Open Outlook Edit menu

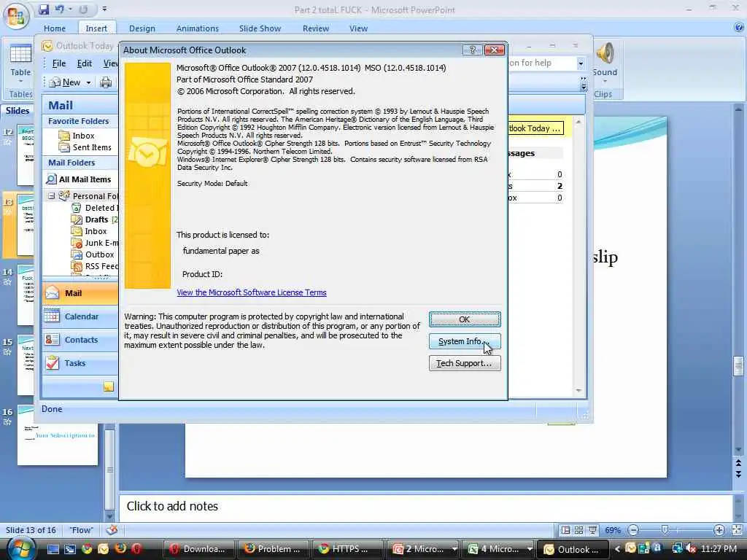[x=85, y=63]
